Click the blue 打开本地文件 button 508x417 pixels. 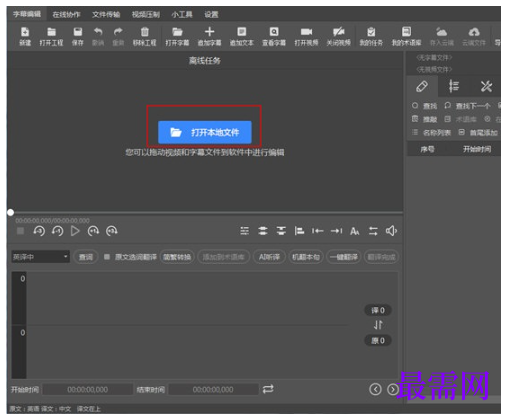(205, 132)
